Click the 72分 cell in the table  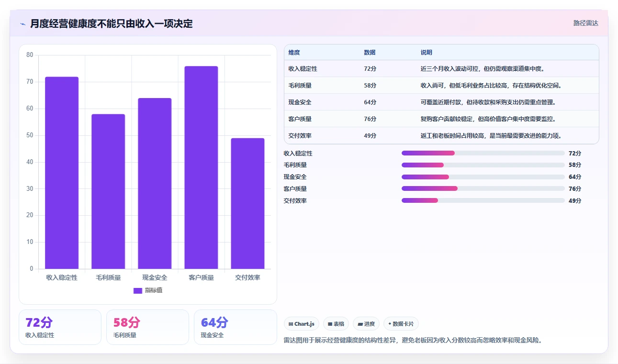coord(370,69)
